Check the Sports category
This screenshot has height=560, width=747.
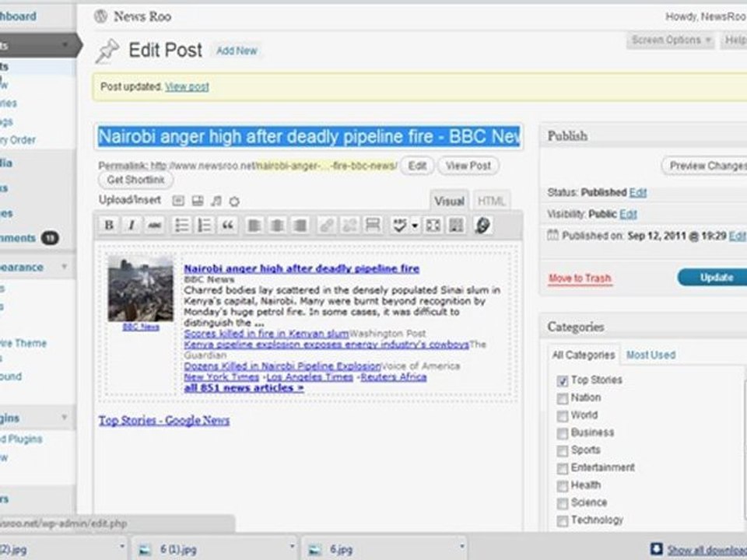[562, 450]
